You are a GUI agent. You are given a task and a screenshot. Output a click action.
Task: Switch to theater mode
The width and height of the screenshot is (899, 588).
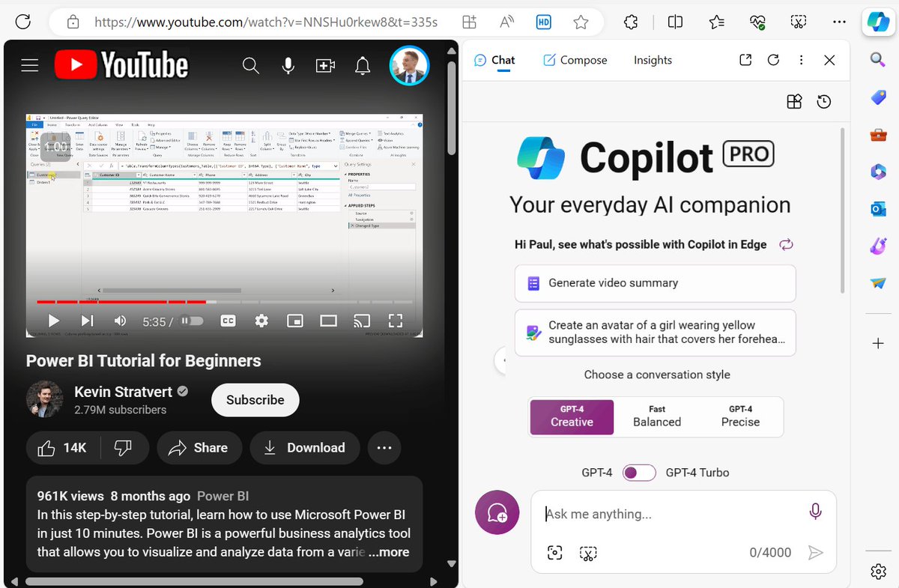tap(329, 321)
